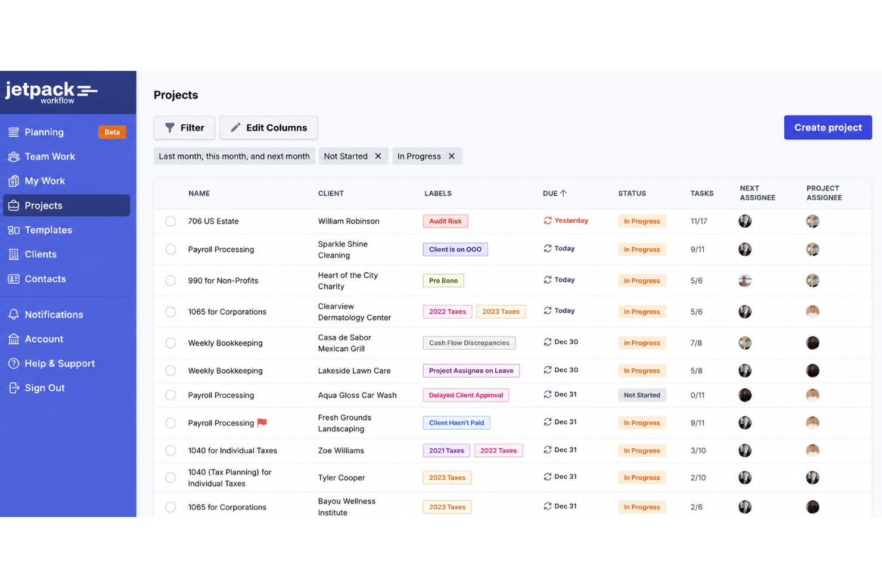Click the My Work clipboard icon
The width and height of the screenshot is (882, 588).
(x=14, y=181)
